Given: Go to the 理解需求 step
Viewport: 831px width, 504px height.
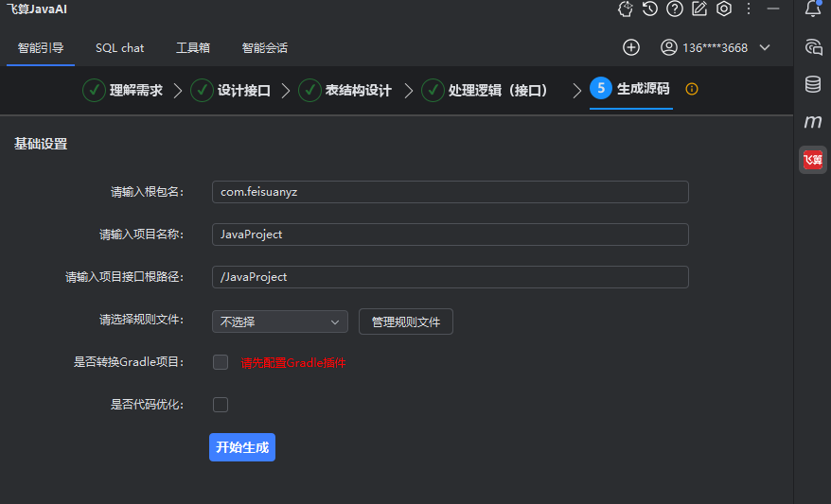Looking at the screenshot, I should click(x=136, y=91).
